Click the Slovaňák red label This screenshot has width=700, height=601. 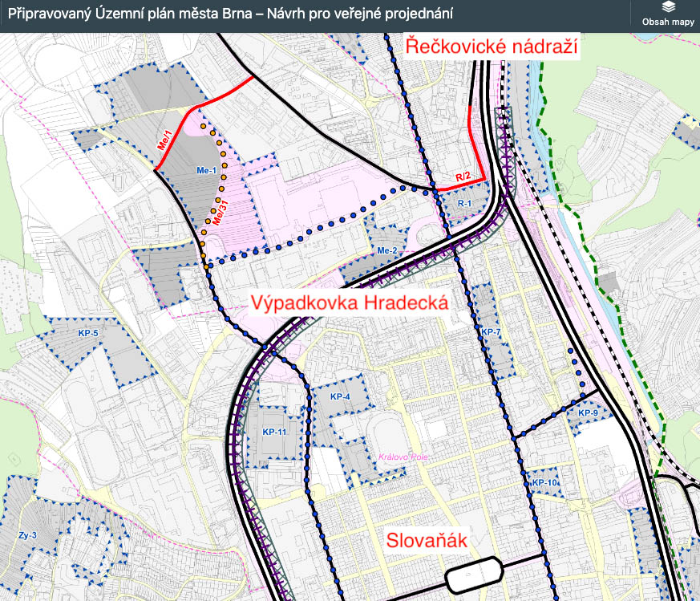point(427,540)
